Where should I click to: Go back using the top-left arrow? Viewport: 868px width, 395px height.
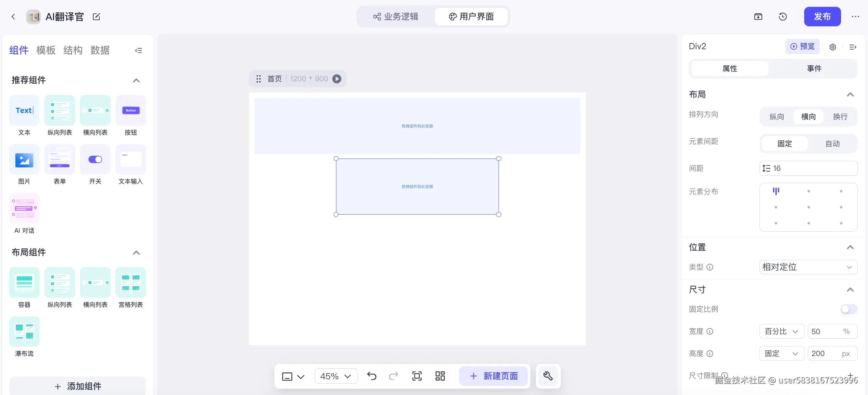point(13,16)
